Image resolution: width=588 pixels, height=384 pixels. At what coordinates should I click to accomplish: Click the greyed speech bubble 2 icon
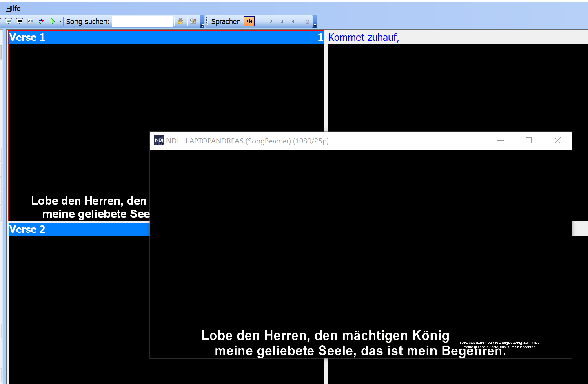click(307, 22)
